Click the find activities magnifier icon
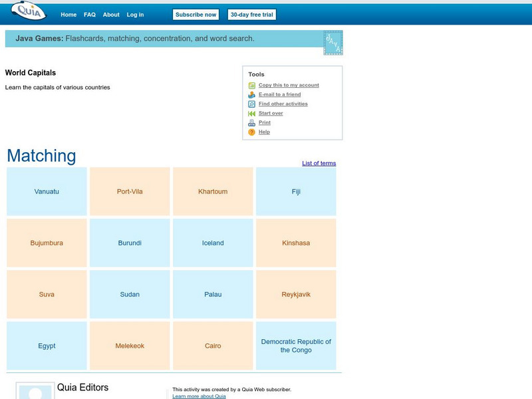 pos(252,104)
